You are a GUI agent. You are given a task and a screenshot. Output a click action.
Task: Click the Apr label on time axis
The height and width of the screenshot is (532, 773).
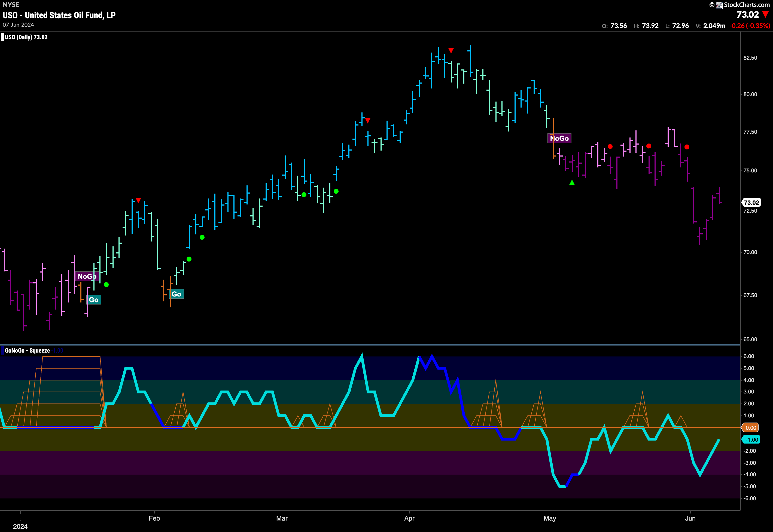(409, 518)
